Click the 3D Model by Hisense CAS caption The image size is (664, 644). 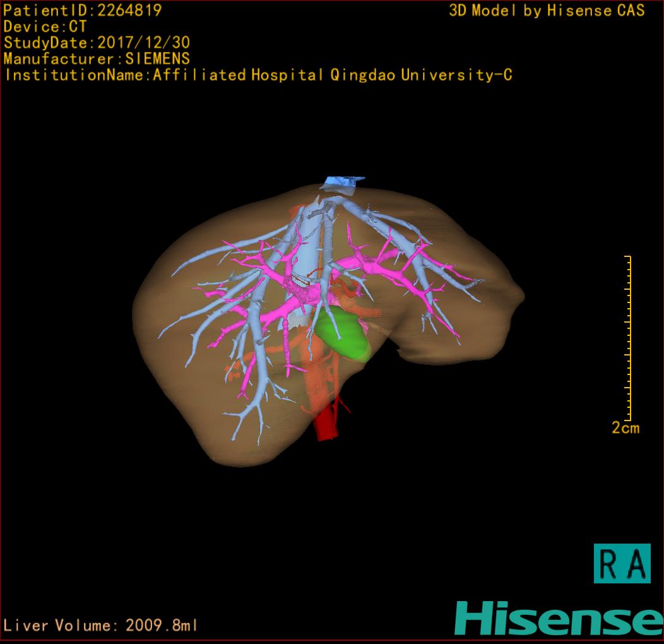click(547, 11)
